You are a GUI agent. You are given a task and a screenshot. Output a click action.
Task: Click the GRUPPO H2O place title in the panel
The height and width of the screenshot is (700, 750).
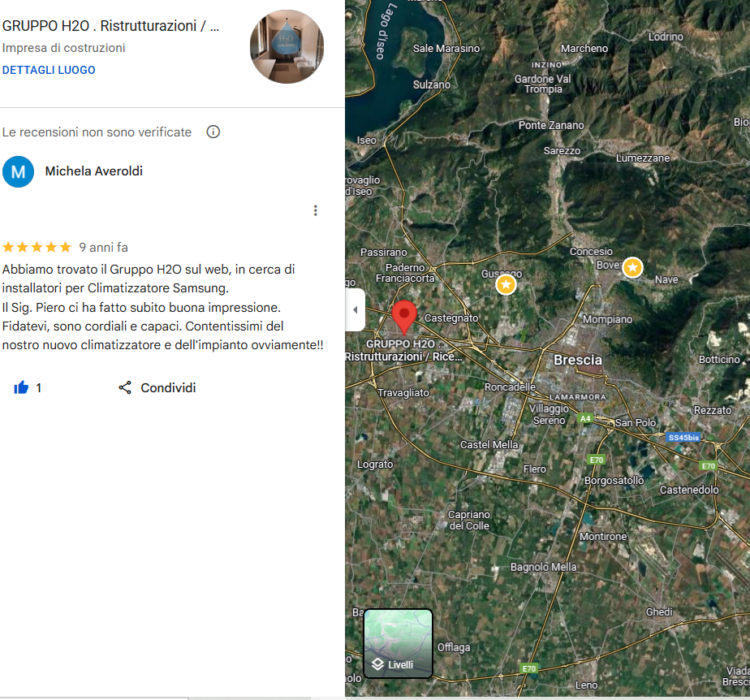(111, 26)
